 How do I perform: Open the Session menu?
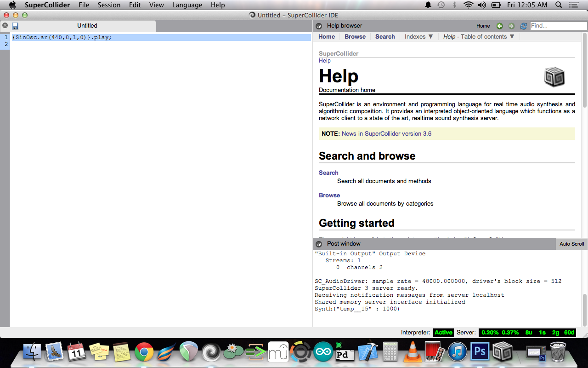coord(109,5)
